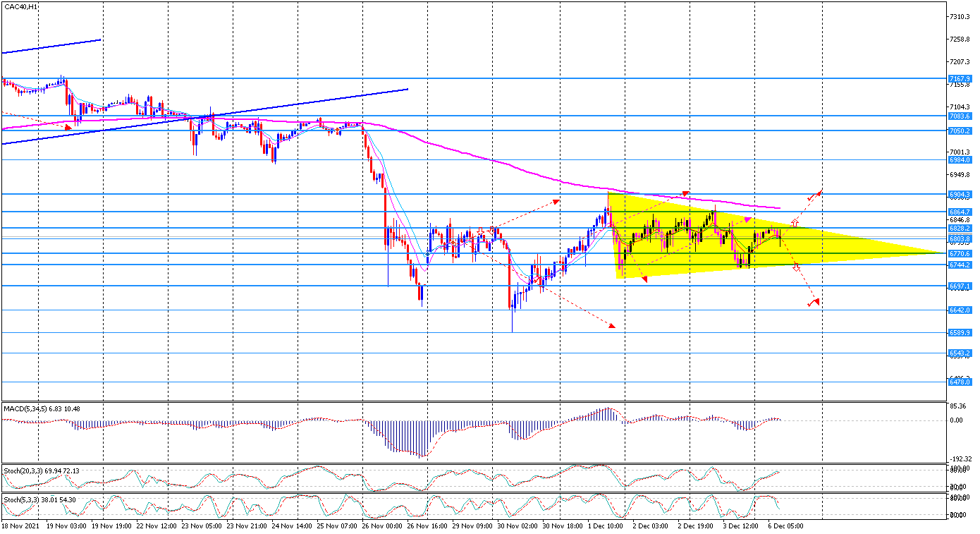Click the 25 Nov 07:00 time label
This screenshot has width=980, height=534.
click(337, 526)
